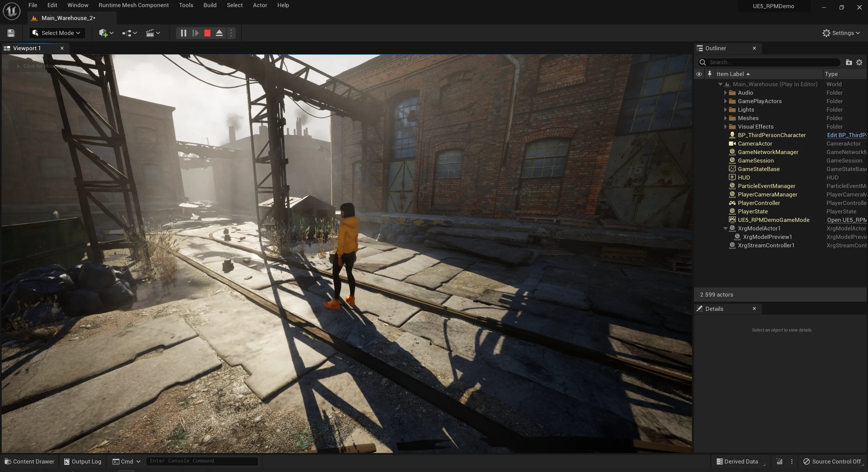The height and width of the screenshot is (472, 868).
Task: Click Source Control Off button
Action: click(832, 461)
